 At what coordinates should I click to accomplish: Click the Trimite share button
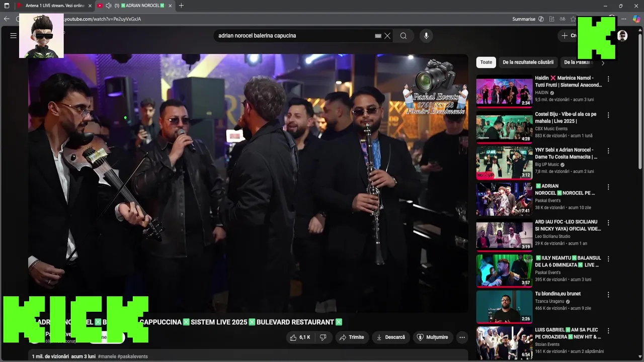351,337
